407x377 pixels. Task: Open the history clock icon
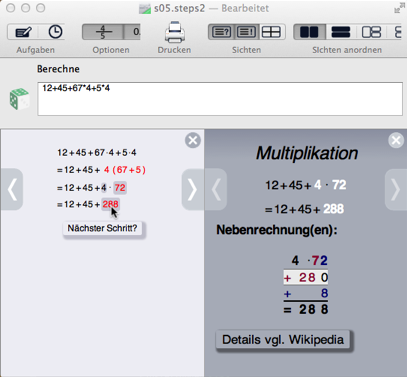(55, 32)
